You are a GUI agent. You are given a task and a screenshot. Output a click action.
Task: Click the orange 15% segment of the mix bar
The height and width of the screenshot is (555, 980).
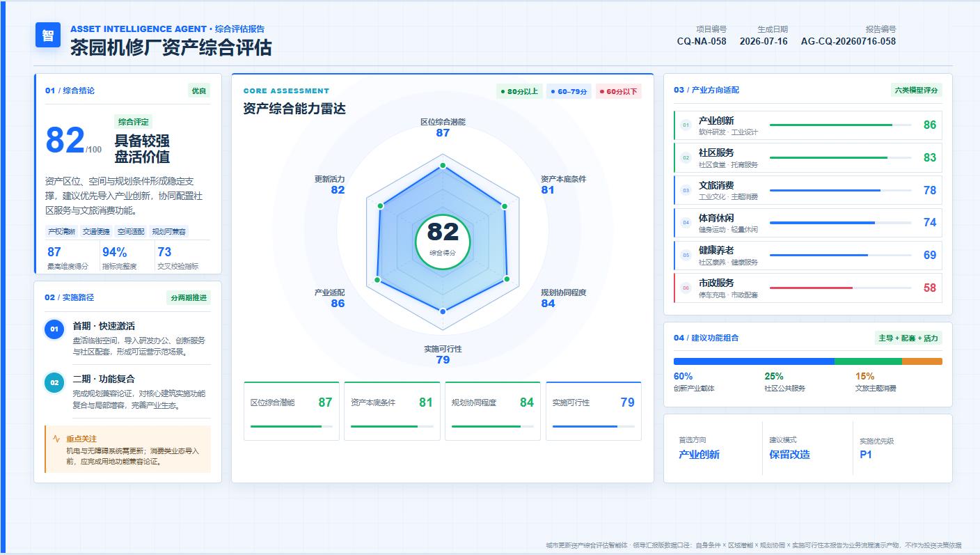tap(922, 361)
